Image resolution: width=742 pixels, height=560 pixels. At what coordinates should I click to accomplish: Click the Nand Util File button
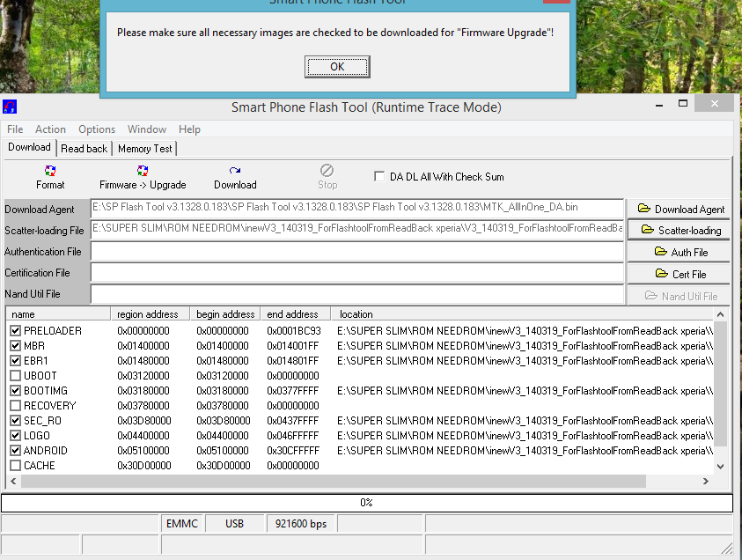[x=679, y=297]
